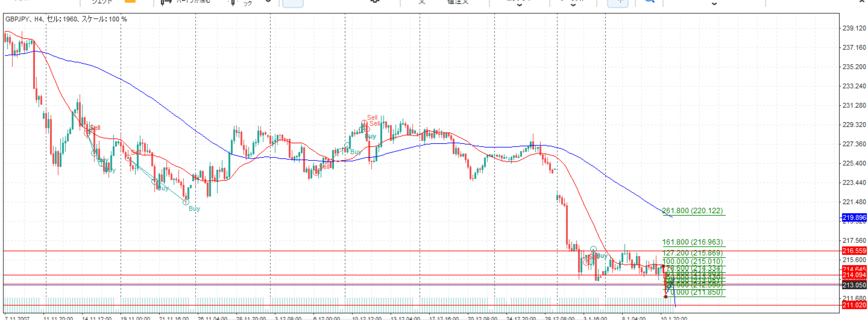
Task: Expand the dropdown chevron beside the tick button
Action: tap(268, 2)
